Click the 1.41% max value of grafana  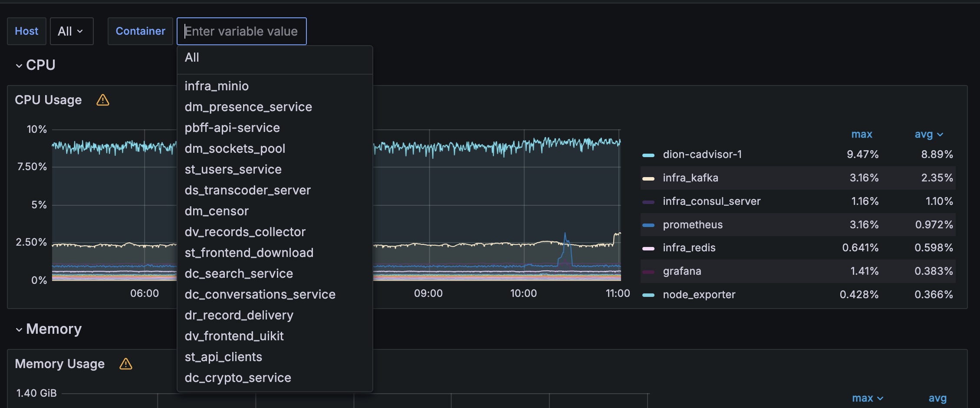(x=864, y=271)
